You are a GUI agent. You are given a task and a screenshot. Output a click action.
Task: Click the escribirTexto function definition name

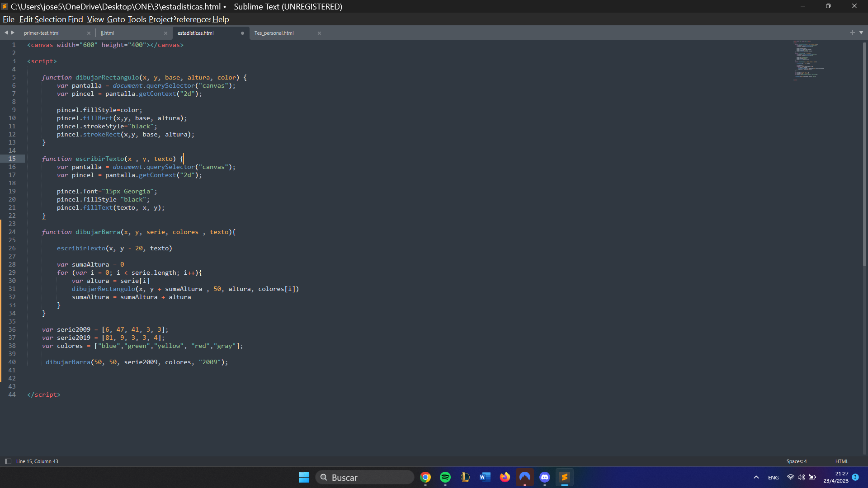click(x=99, y=159)
